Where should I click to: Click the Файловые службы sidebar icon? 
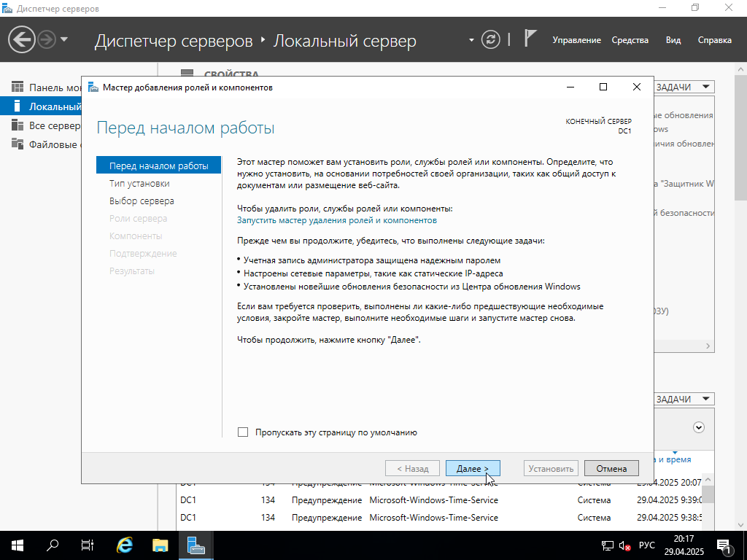(x=18, y=144)
